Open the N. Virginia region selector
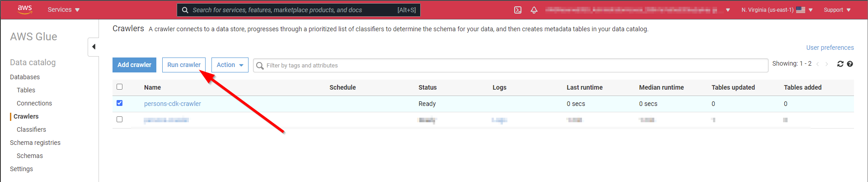The image size is (868, 182). [776, 10]
